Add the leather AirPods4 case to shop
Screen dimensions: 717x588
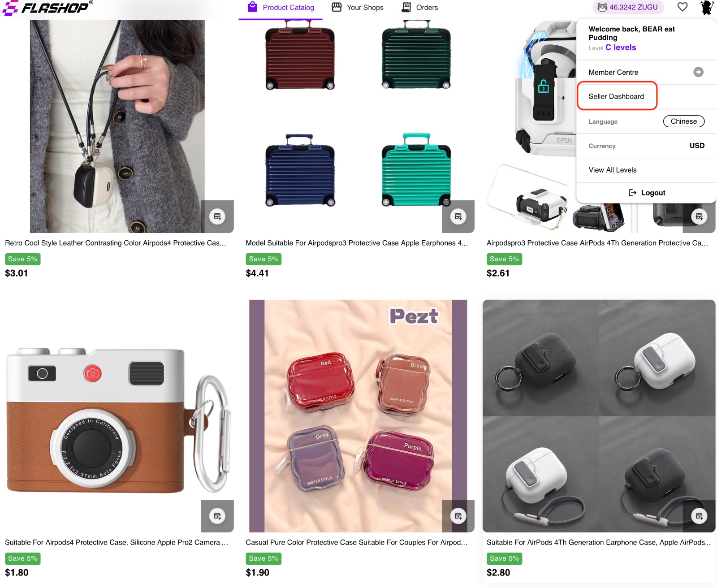[217, 216]
